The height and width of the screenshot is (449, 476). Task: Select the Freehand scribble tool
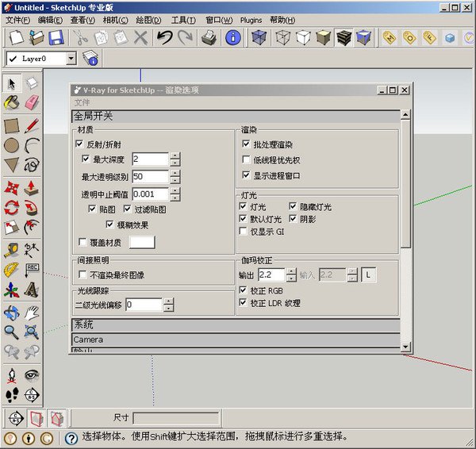pyautogui.click(x=32, y=165)
